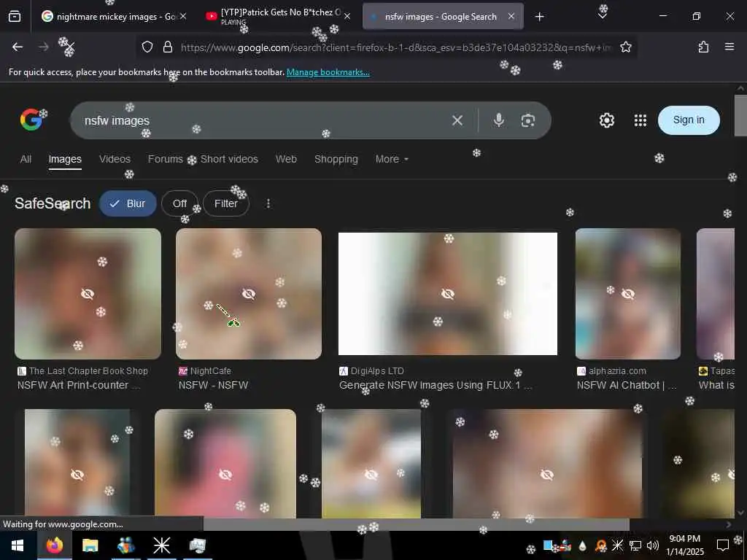Screen dimensions: 747x560
Task: Open the clock showing 9:04 PM
Action: pos(684,545)
